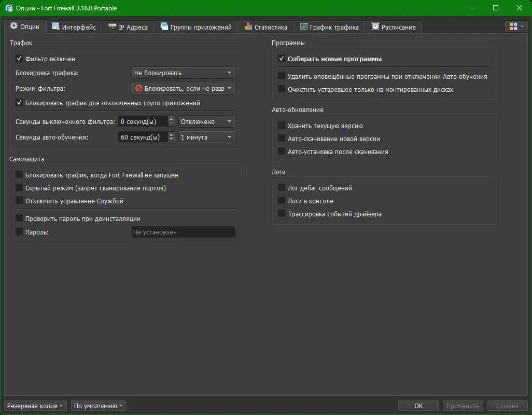Switch to the График трафика tab
This screenshot has width=532, height=415.
(329, 27)
